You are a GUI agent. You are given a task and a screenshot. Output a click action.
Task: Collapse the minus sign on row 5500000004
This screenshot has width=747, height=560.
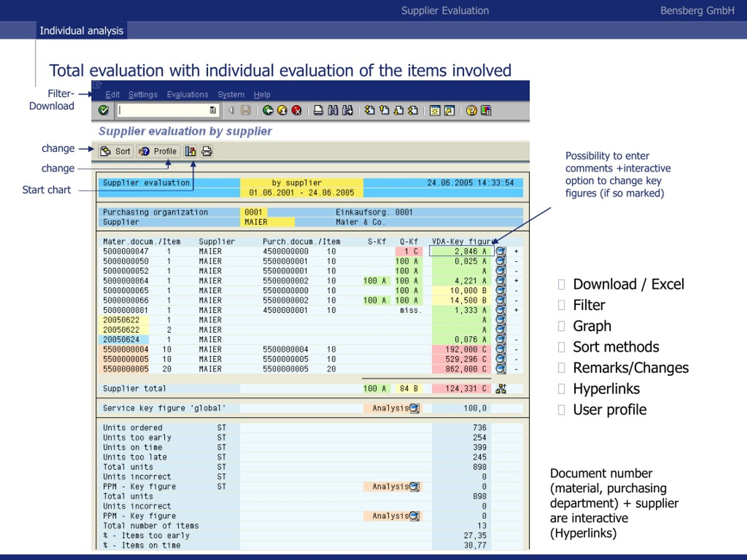click(516, 350)
